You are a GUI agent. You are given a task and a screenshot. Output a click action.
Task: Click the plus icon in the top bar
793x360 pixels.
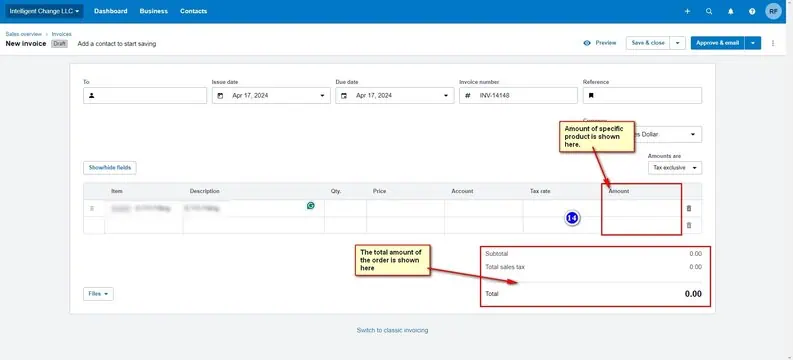[687, 11]
